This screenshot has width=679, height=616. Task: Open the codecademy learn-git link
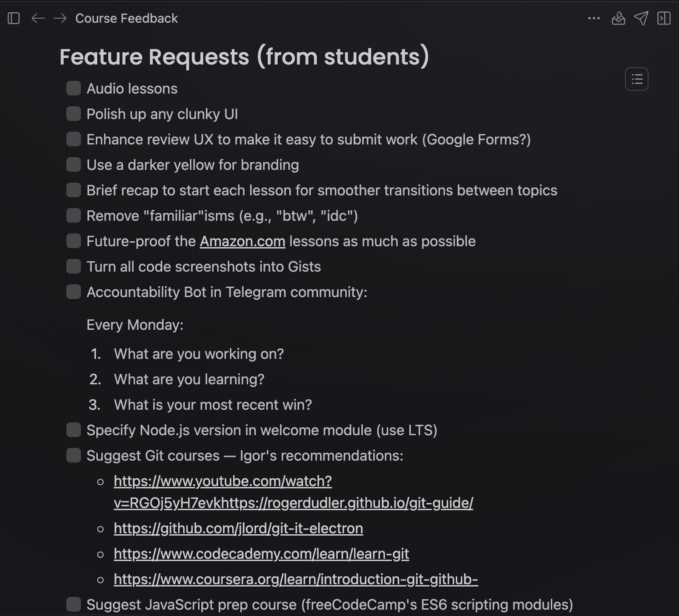261,554
